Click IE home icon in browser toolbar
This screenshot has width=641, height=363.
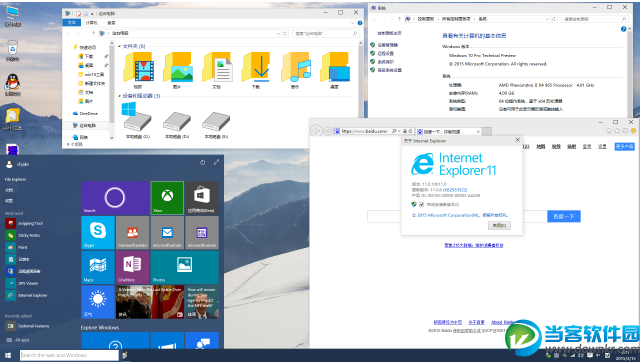[609, 131]
